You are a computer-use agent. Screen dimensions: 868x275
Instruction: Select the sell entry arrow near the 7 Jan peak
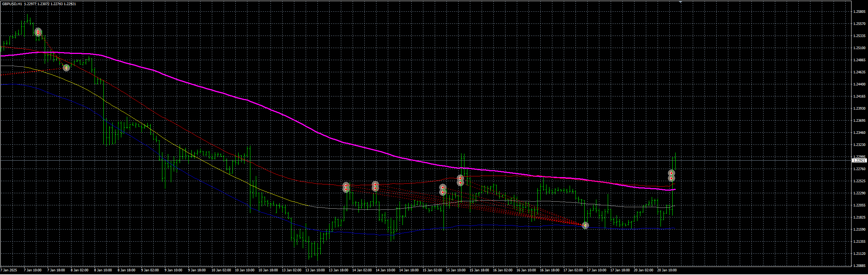pyautogui.click(x=38, y=32)
